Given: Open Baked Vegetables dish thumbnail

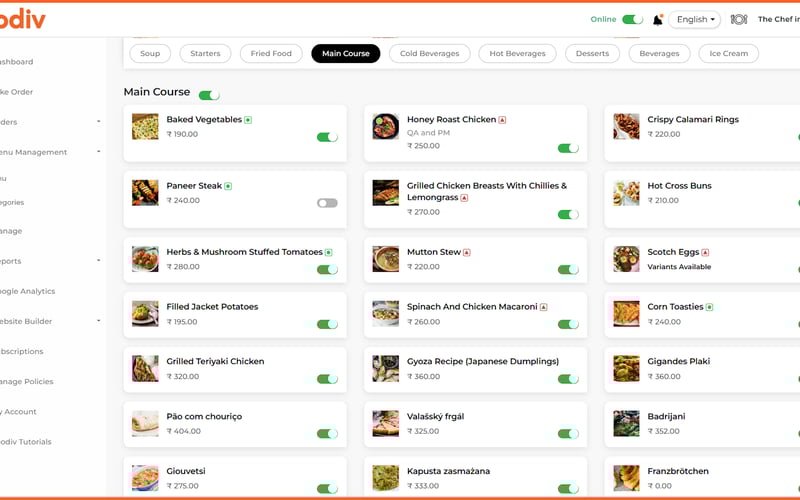Looking at the screenshot, I should click(x=145, y=127).
